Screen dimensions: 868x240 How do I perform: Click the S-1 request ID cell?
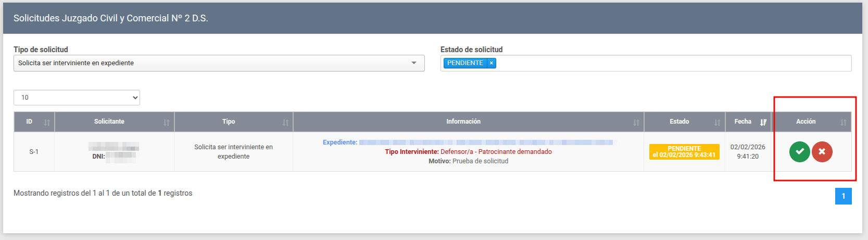click(x=34, y=152)
